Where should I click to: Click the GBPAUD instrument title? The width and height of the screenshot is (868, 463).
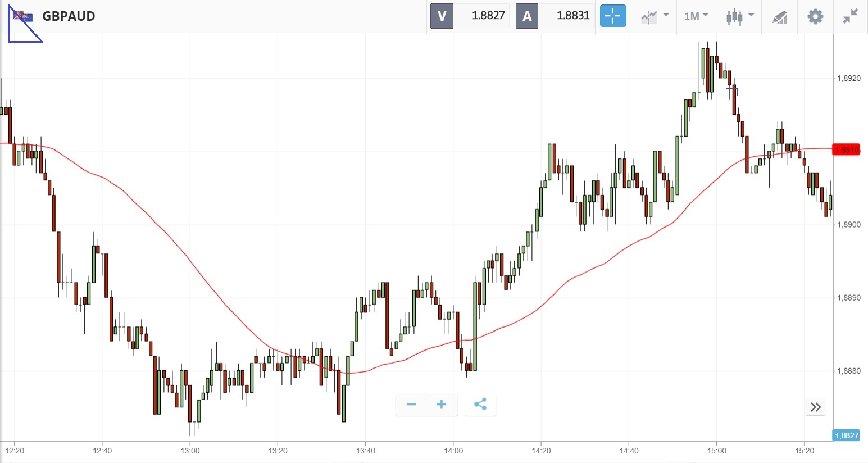(69, 16)
